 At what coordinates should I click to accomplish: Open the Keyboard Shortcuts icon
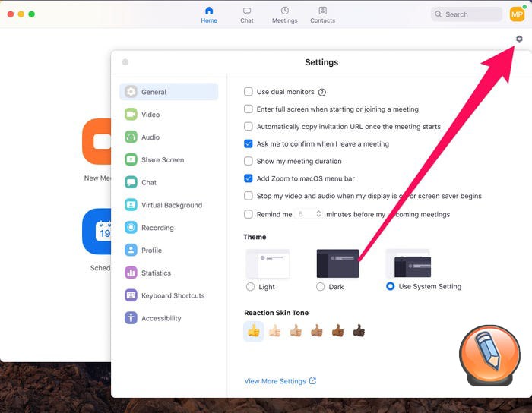pyautogui.click(x=131, y=295)
